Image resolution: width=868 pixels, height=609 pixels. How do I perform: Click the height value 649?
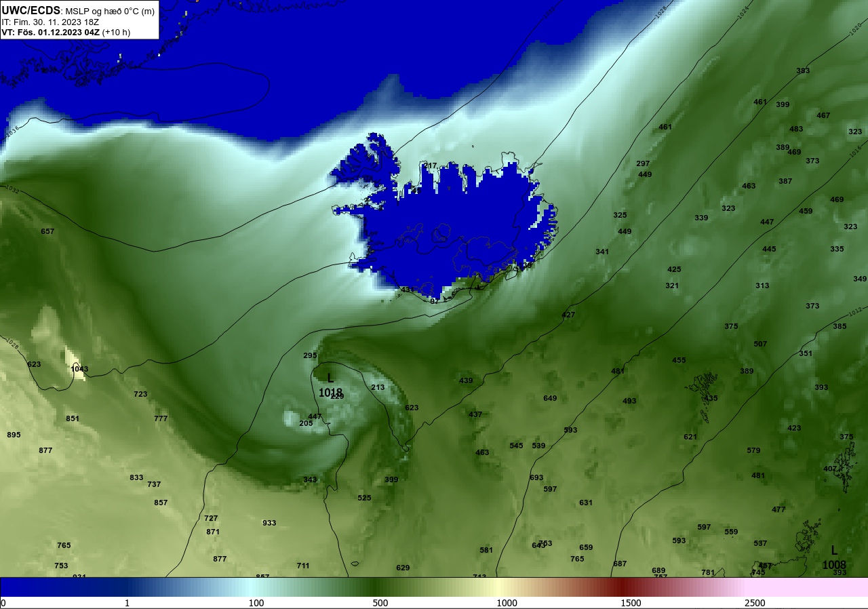[x=550, y=398]
